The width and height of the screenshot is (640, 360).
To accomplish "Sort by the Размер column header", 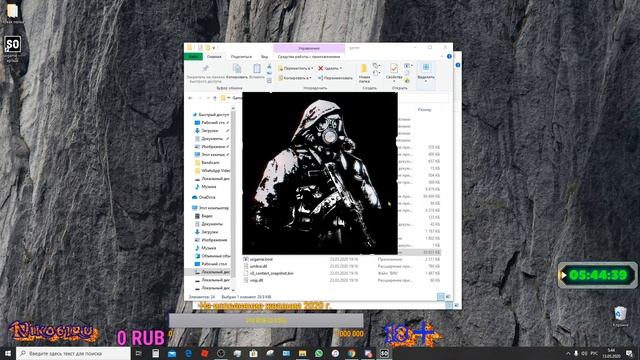I will click(424, 110).
